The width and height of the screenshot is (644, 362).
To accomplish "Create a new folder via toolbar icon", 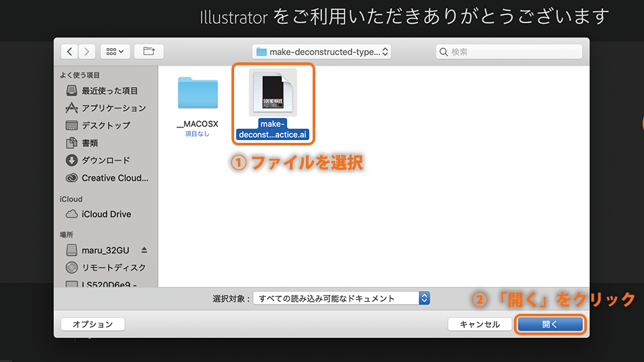I will (x=149, y=52).
